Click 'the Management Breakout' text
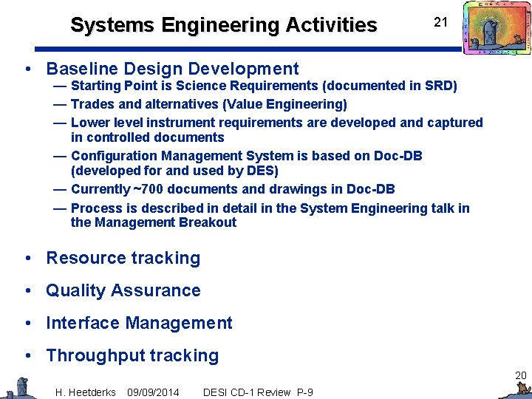This screenshot has width=532, height=399. (x=154, y=222)
